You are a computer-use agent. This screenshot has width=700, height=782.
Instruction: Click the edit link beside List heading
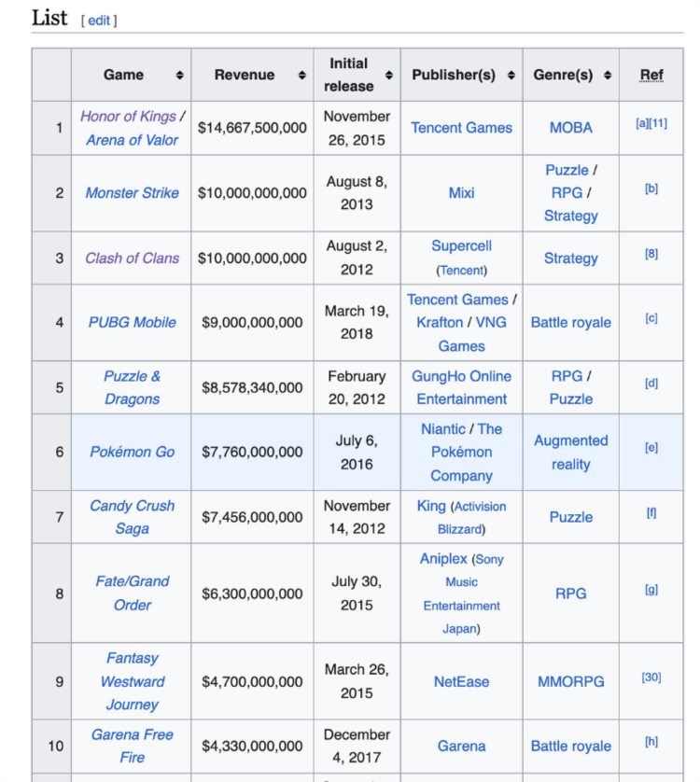coord(99,20)
